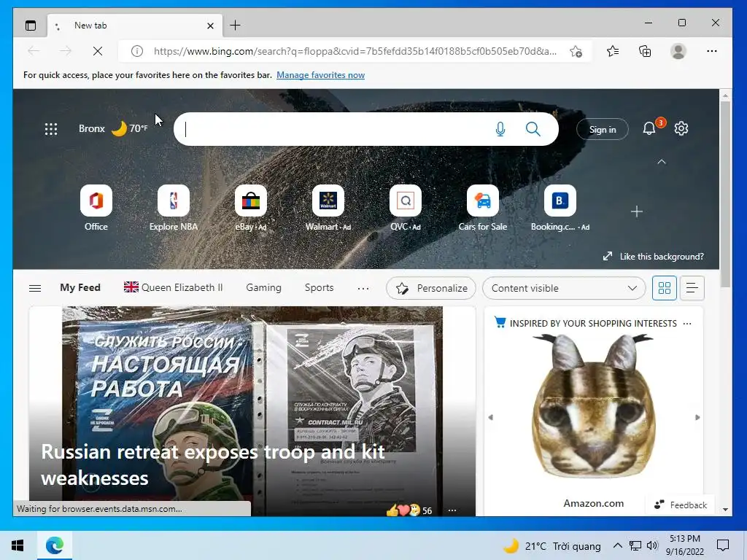Open Settings and more menu
The width and height of the screenshot is (747, 560).
(x=712, y=51)
